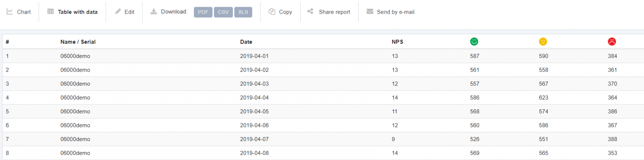The height and width of the screenshot is (160, 644).
Task: Select the date cell 2019-04-04
Action: click(x=254, y=98)
